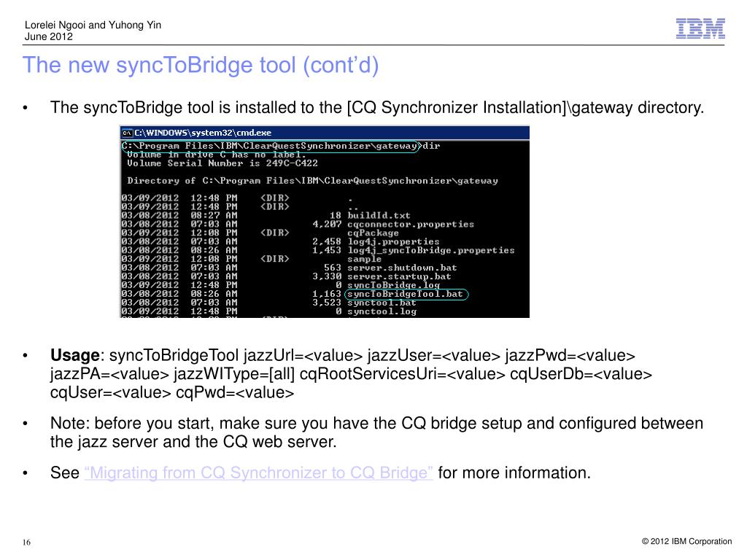Click the cmd.exe window title text
The image size is (747, 560).
click(x=203, y=133)
